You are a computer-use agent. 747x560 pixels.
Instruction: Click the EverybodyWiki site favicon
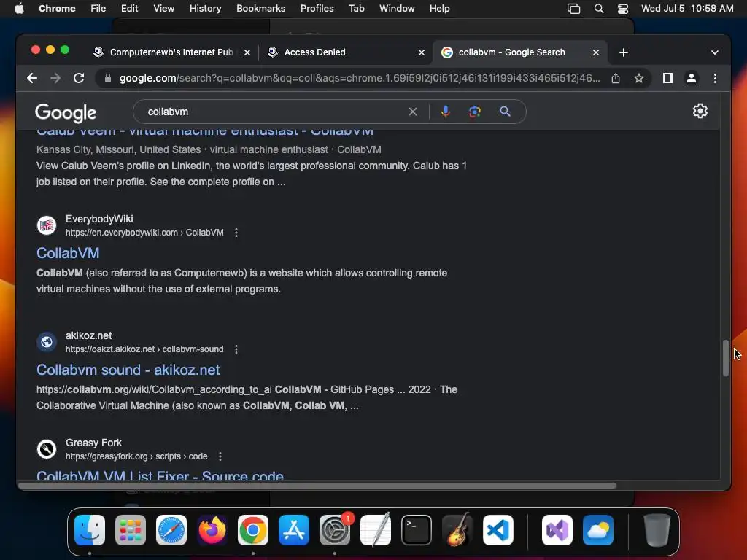click(x=47, y=225)
